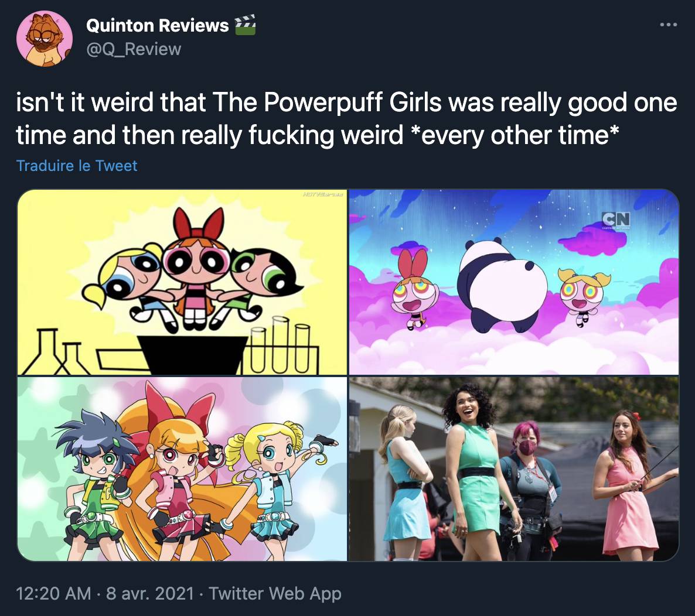Click the @Q_Review handle

pos(134,49)
